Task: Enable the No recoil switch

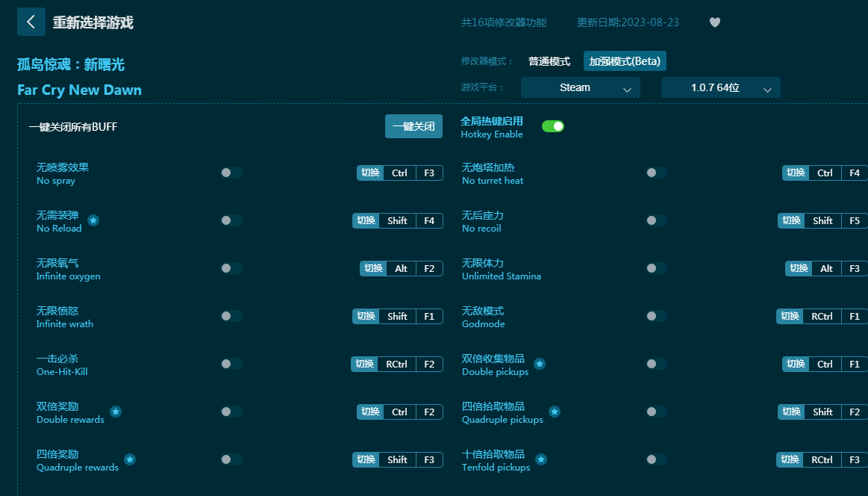Action: (657, 220)
